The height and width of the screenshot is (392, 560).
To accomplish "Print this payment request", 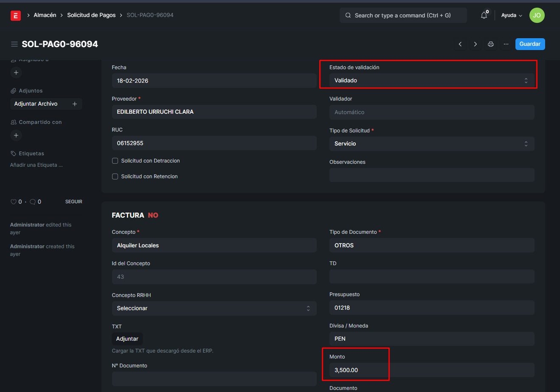I will (491, 44).
